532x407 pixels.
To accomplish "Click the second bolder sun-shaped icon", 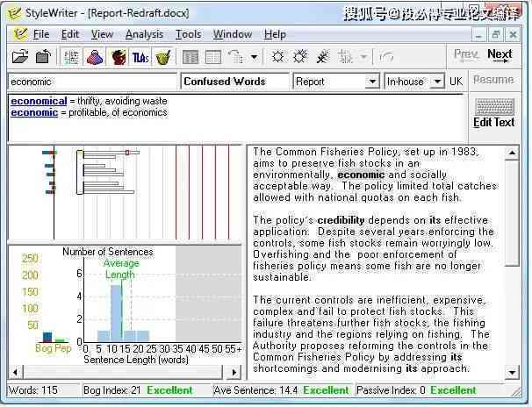I will click(300, 56).
